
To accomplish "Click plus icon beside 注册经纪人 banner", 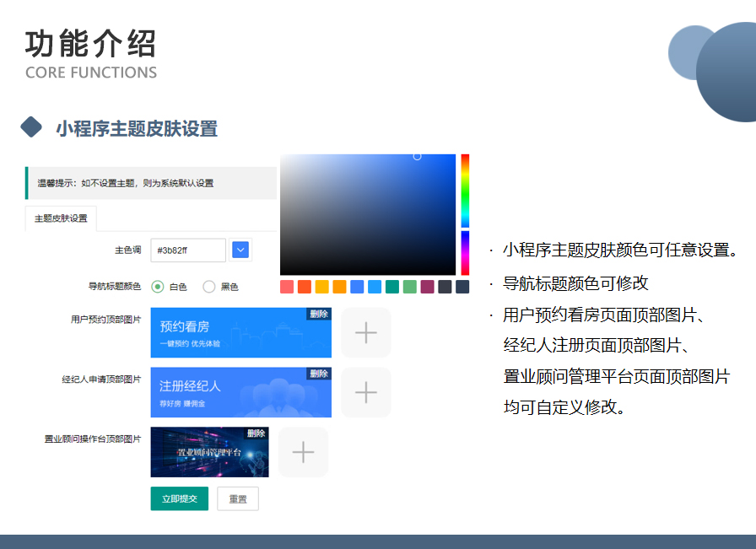I will coord(365,392).
